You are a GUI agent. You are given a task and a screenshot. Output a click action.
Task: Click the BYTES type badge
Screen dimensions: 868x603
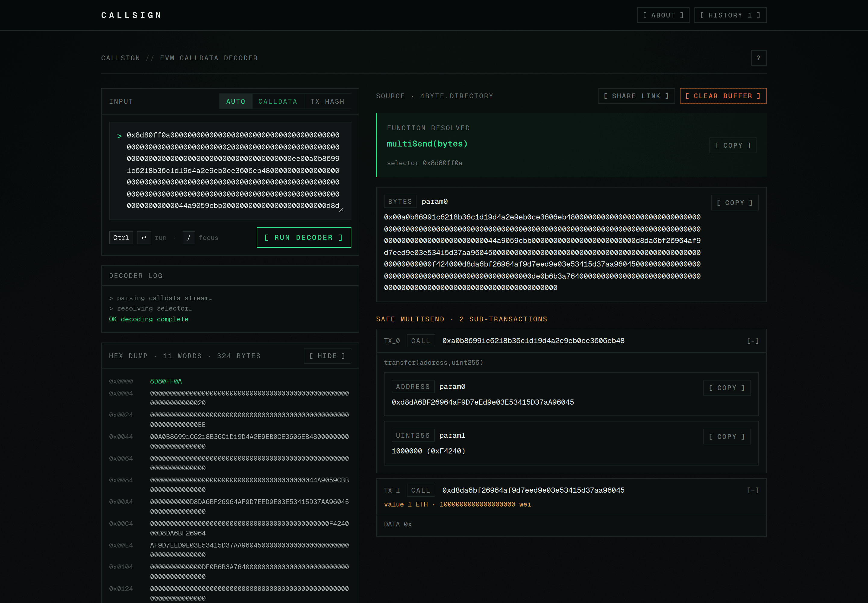400,201
